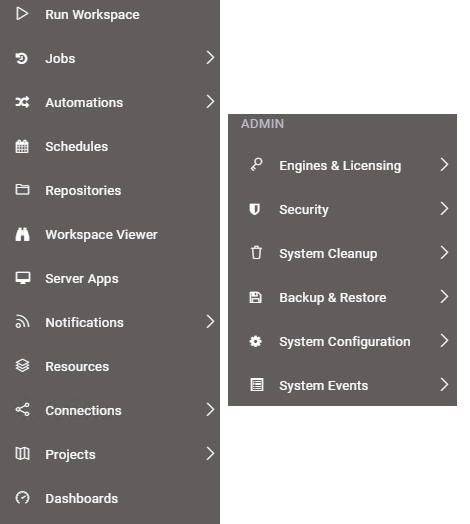The image size is (470, 524).
Task: Click the System Cleanup trash icon
Action: 256,253
